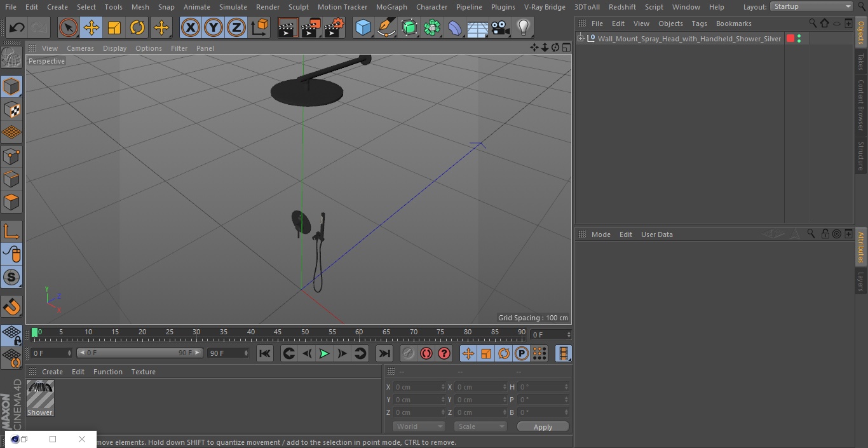The height and width of the screenshot is (448, 868).
Task: Click the S viewport solo icon
Action: tap(11, 277)
